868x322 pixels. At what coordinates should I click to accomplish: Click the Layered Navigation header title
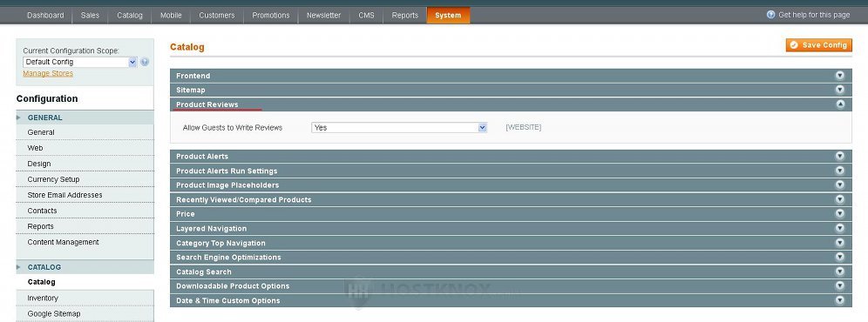pyautogui.click(x=212, y=229)
